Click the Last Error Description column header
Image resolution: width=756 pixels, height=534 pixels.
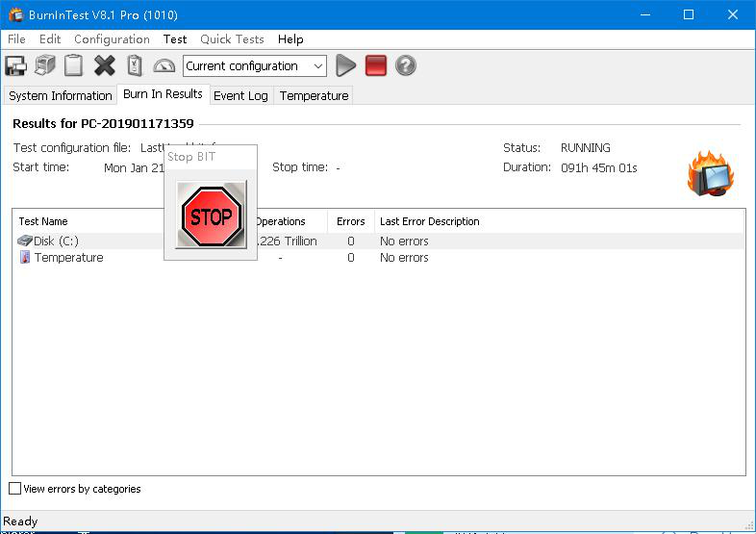(429, 221)
